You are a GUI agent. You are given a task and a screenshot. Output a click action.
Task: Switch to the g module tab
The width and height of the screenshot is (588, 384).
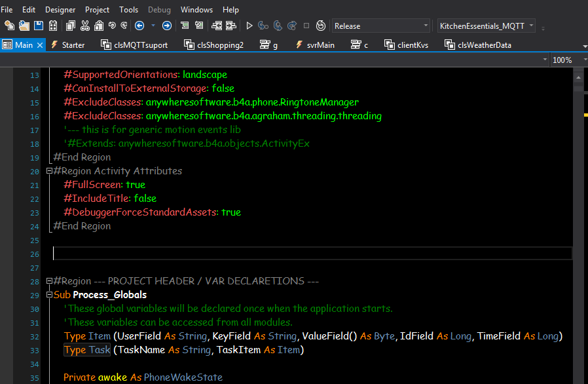click(x=269, y=45)
